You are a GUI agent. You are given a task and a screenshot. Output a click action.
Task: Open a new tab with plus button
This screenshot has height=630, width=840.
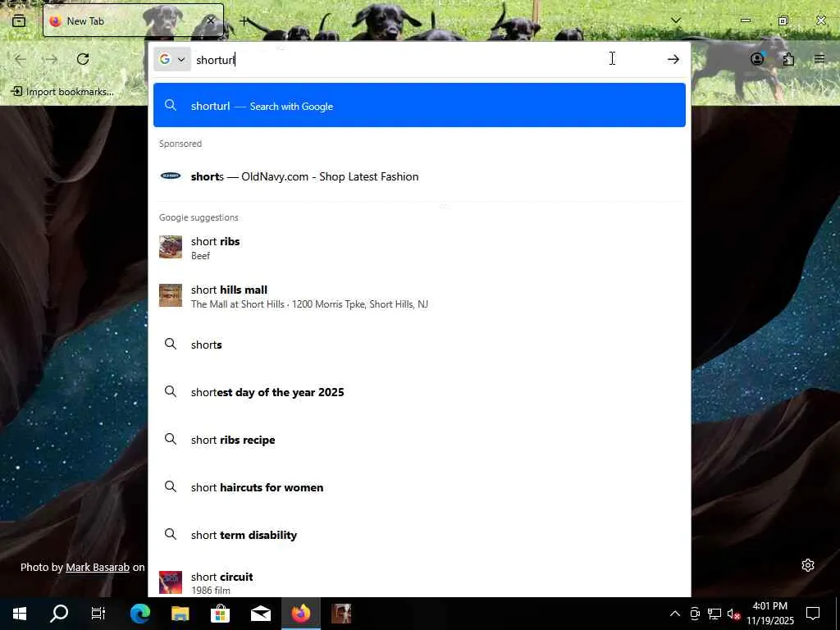pyautogui.click(x=244, y=21)
